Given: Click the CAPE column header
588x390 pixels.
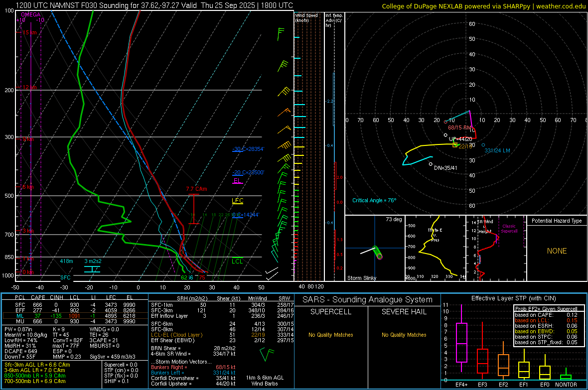Looking at the screenshot, I should click(38, 297).
